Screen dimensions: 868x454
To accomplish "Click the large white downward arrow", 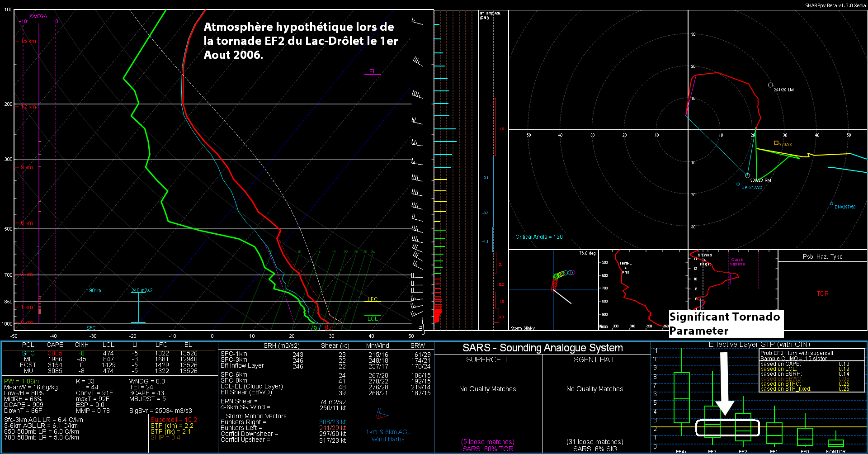I will [x=724, y=384].
